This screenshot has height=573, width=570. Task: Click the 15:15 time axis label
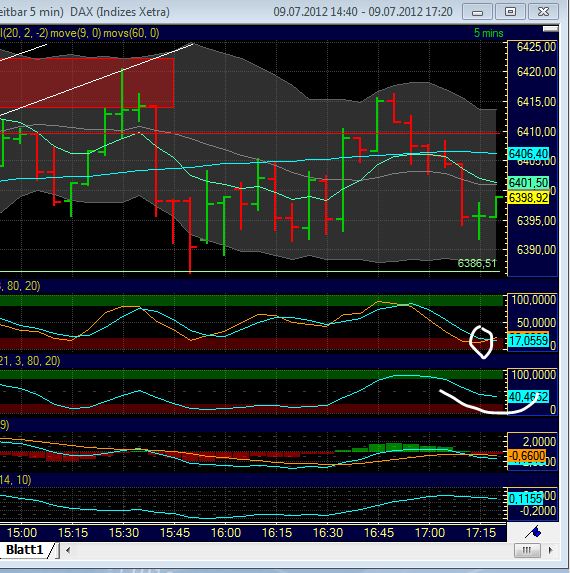pos(73,532)
